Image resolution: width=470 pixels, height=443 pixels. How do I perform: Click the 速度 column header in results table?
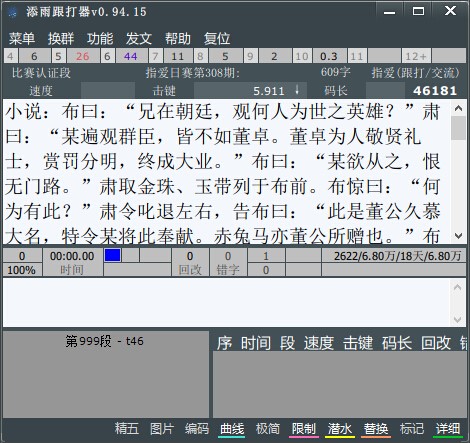(318, 343)
